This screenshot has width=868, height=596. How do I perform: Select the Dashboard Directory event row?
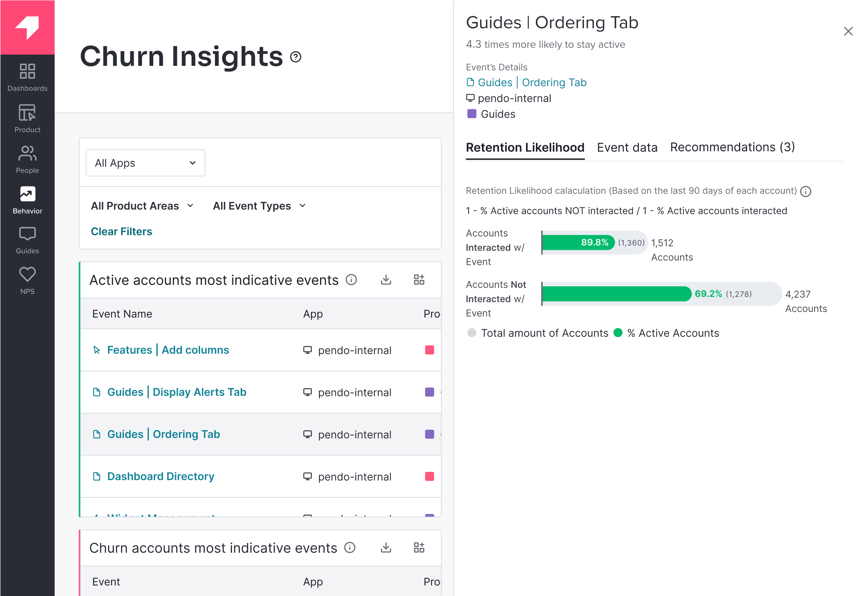pyautogui.click(x=160, y=476)
